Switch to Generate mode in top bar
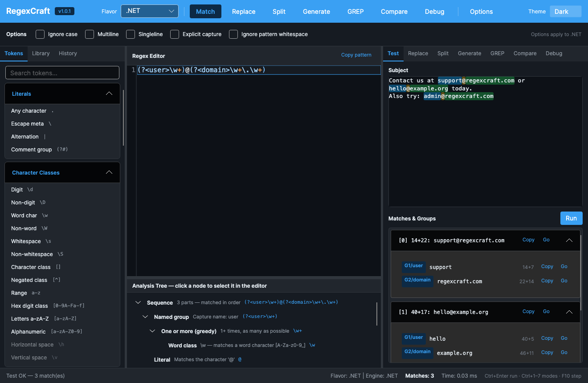The image size is (588, 383). pos(316,12)
